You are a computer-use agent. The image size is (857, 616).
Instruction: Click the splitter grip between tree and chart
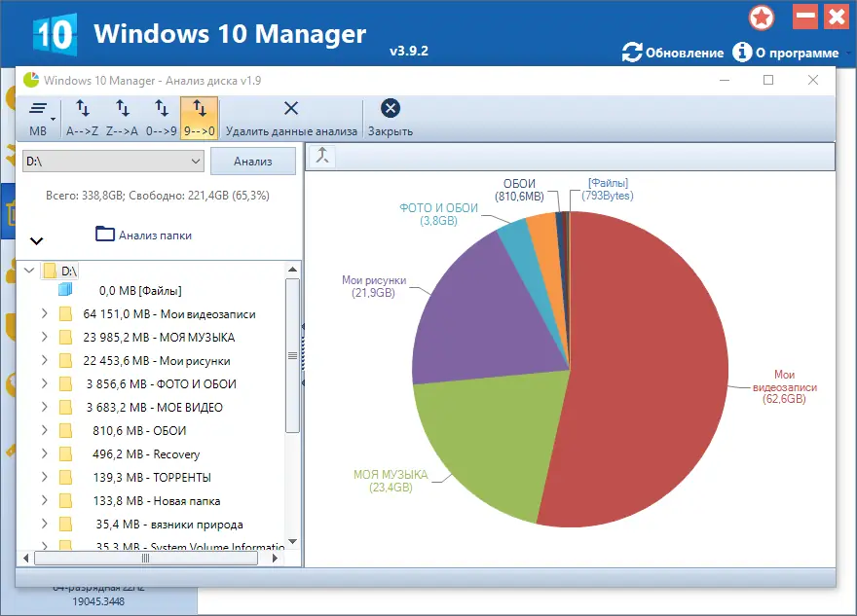[x=303, y=355]
